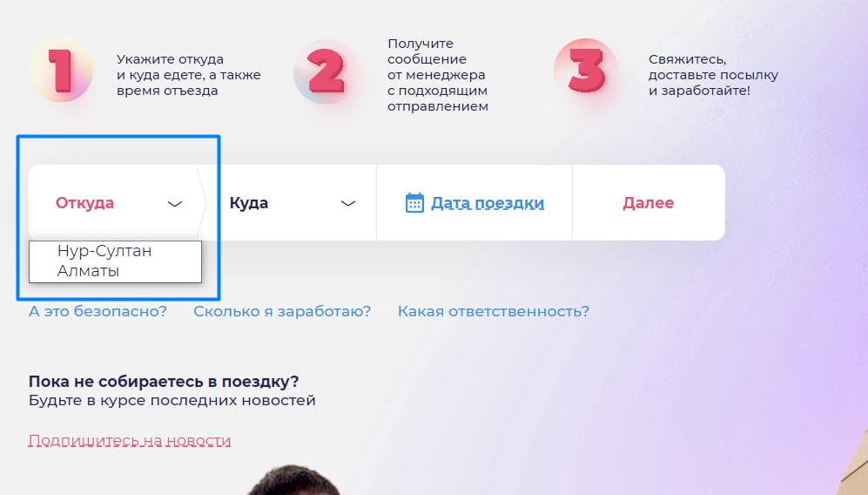Viewport: 868px width, 495px height.
Task: Click the step 2 number icon
Action: pos(326,71)
